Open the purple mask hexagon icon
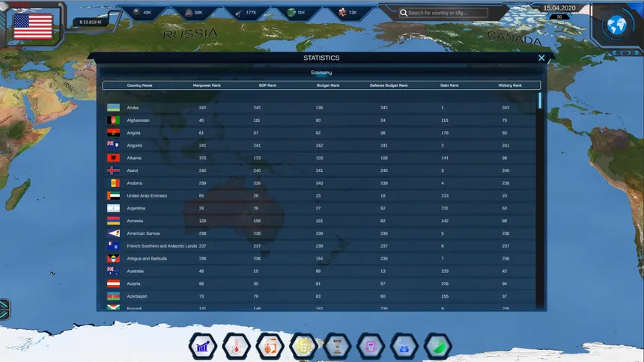This screenshot has height=362, width=644. [371, 346]
